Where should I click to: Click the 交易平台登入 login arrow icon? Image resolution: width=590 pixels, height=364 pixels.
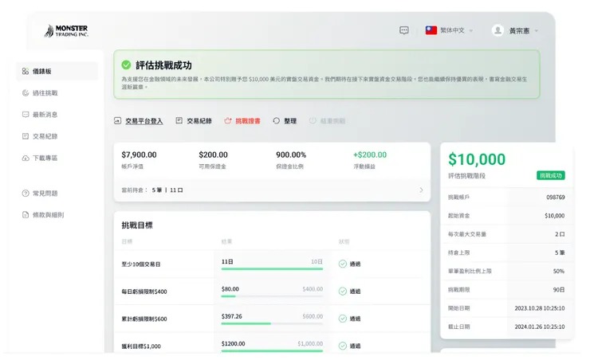pyautogui.click(x=117, y=121)
